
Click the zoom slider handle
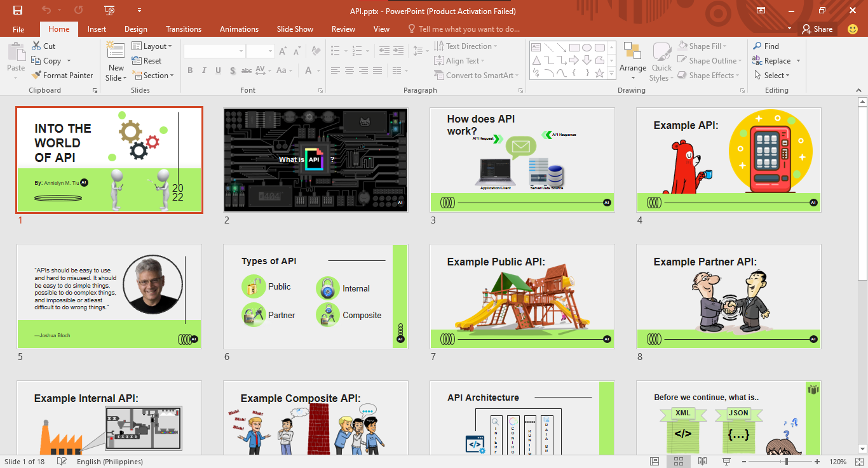pyautogui.click(x=787, y=462)
